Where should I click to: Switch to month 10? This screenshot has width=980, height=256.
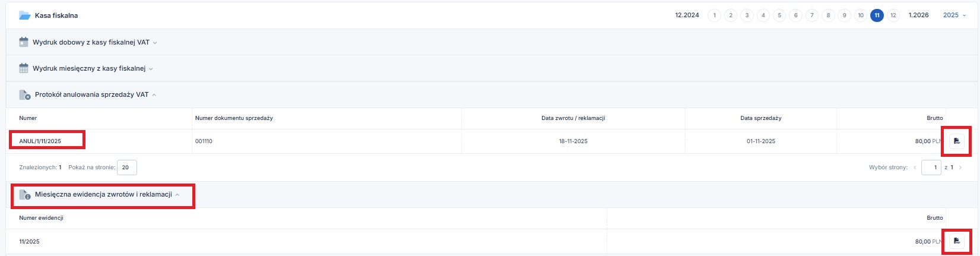860,15
